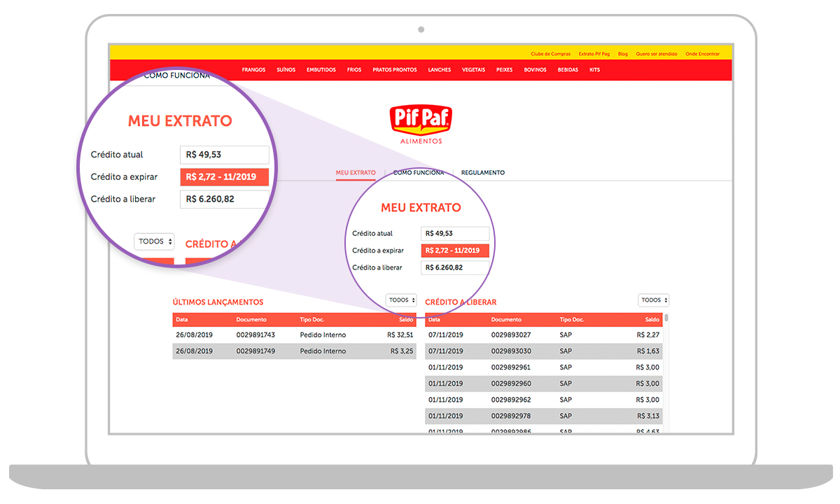The image size is (840, 504).
Task: Open the FRANGOS menu category
Action: click(x=253, y=70)
